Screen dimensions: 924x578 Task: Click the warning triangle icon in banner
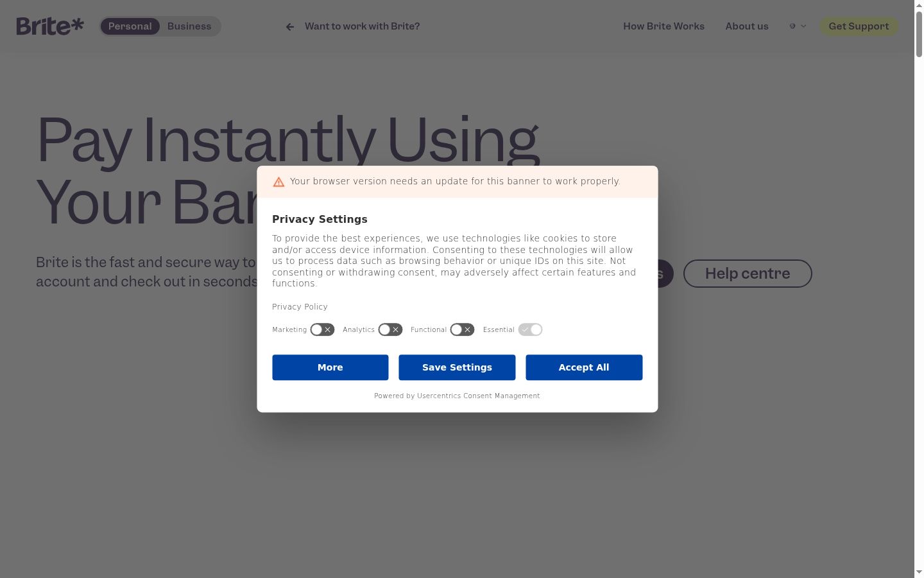278,182
